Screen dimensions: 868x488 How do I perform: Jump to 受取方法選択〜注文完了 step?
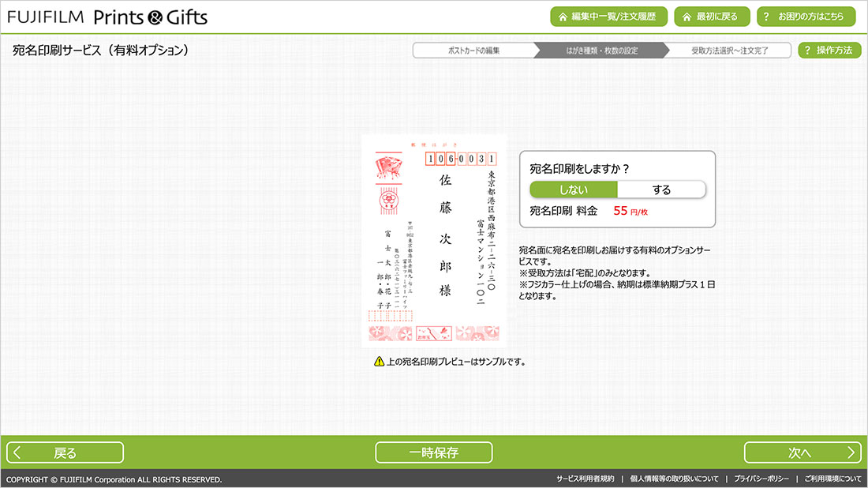(x=729, y=51)
